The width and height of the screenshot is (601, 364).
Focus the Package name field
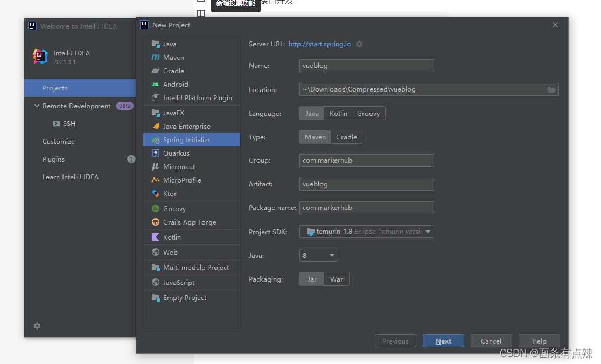pos(366,208)
